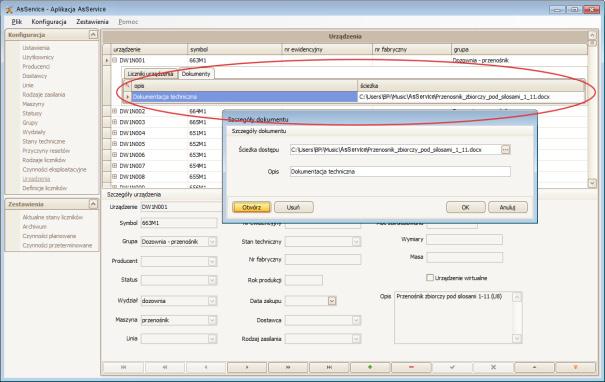Collapse the Konfiguracja side panel
Screen dimensions: 605x382
[x=93, y=35]
